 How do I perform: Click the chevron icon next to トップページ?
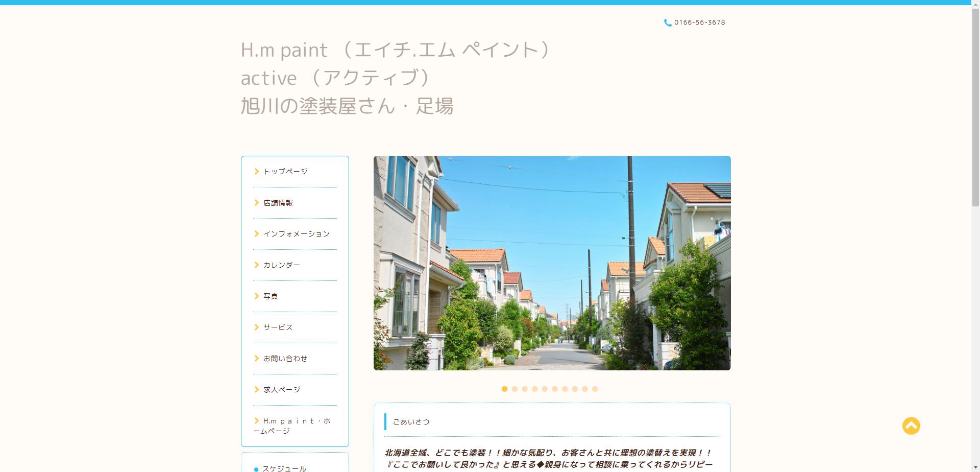pyautogui.click(x=257, y=172)
